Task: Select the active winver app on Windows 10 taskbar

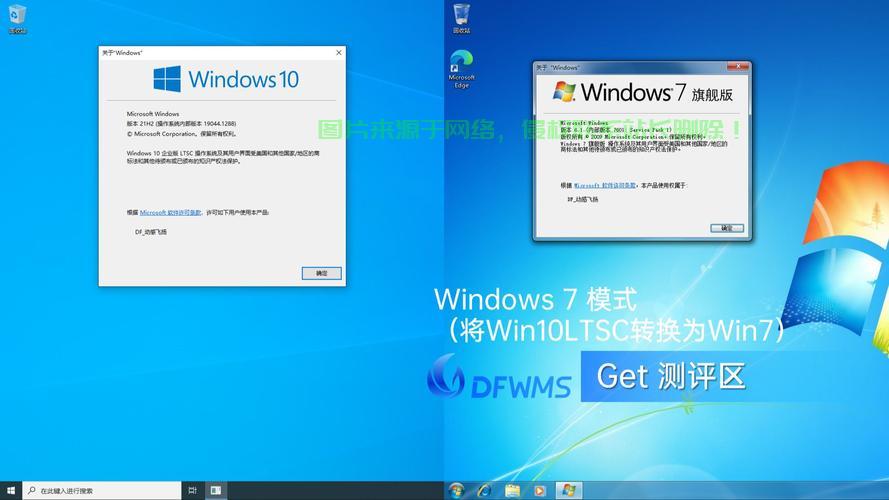Action: point(216,490)
